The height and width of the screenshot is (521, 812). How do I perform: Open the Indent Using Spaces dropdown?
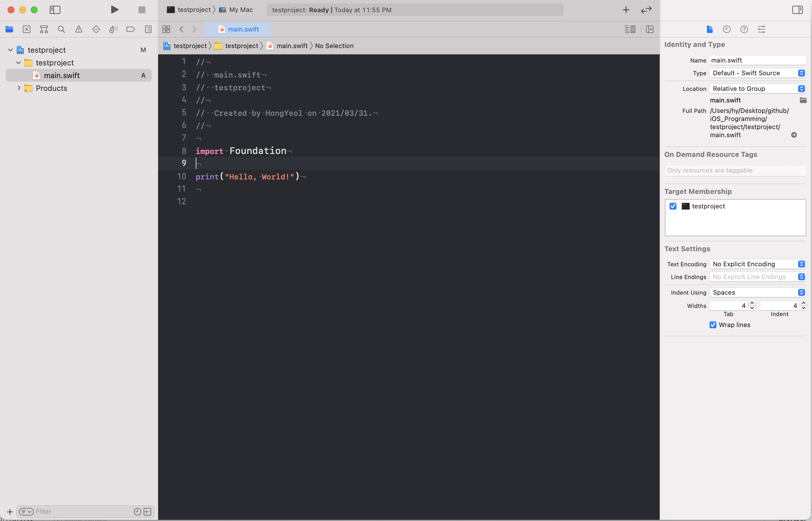click(757, 292)
